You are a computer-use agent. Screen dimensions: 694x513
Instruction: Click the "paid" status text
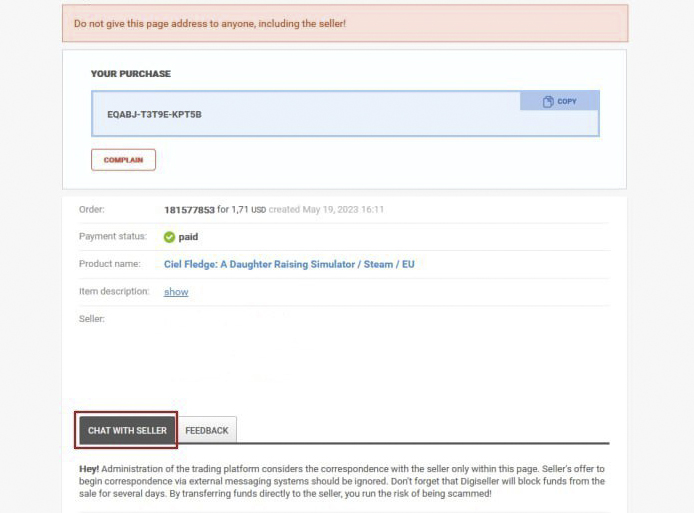188,237
